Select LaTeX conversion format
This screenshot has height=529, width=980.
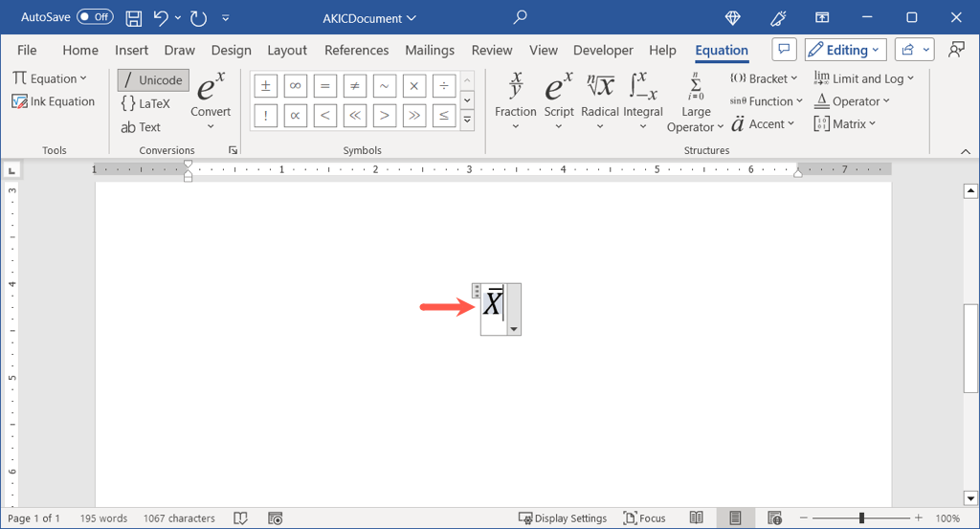[x=145, y=103]
